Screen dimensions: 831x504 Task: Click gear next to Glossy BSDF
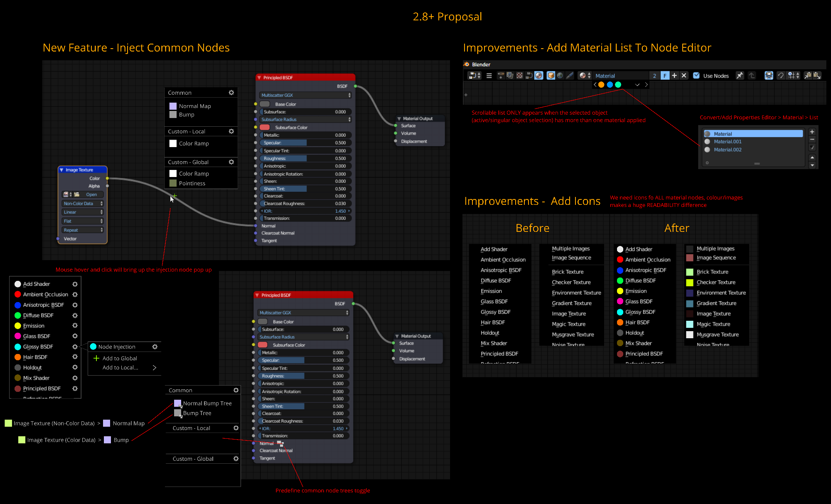(x=75, y=347)
